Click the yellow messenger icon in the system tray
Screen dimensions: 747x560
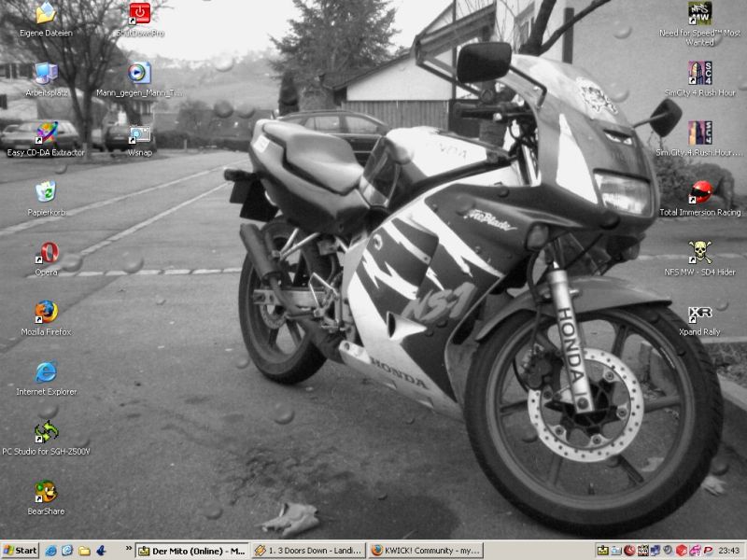[x=602, y=551]
